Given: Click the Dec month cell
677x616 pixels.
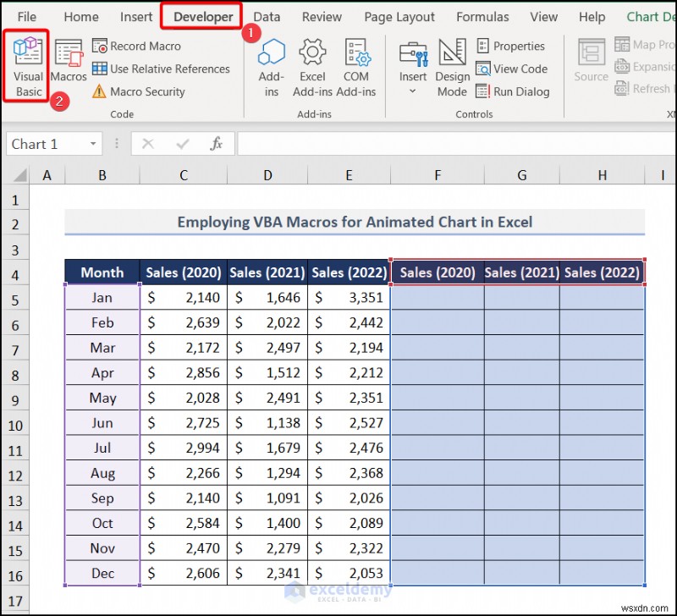Looking at the screenshot, I should [x=102, y=573].
